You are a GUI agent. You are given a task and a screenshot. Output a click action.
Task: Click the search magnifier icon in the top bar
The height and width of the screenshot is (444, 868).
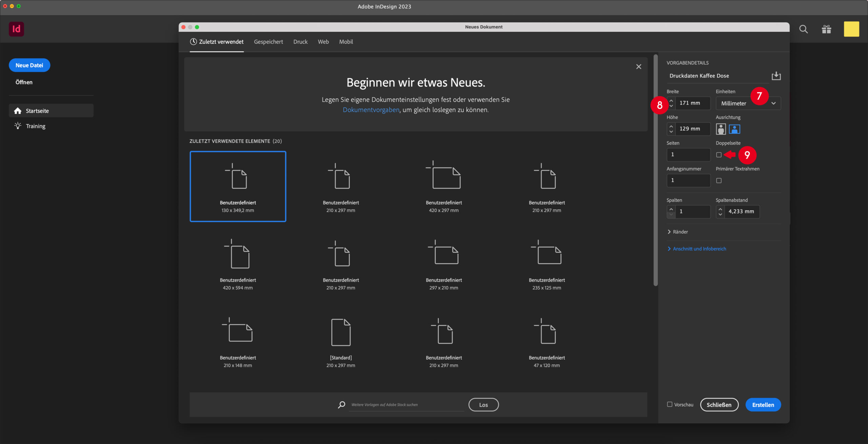[803, 29]
